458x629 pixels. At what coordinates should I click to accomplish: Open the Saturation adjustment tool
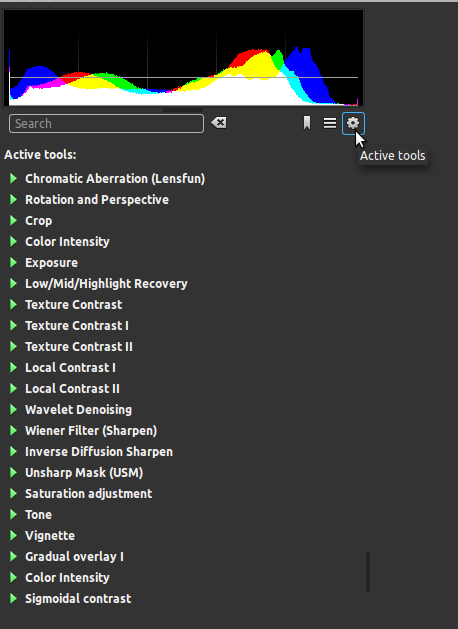(89, 493)
